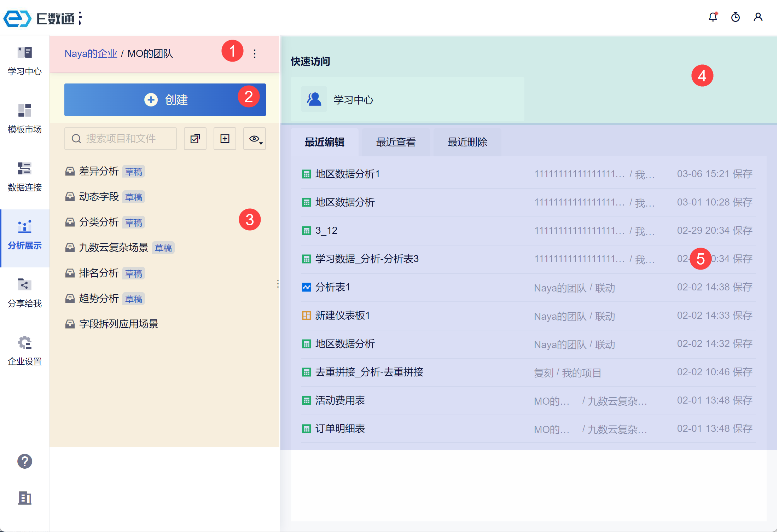Open the dotted menu next to E数通 logo

pos(81,18)
